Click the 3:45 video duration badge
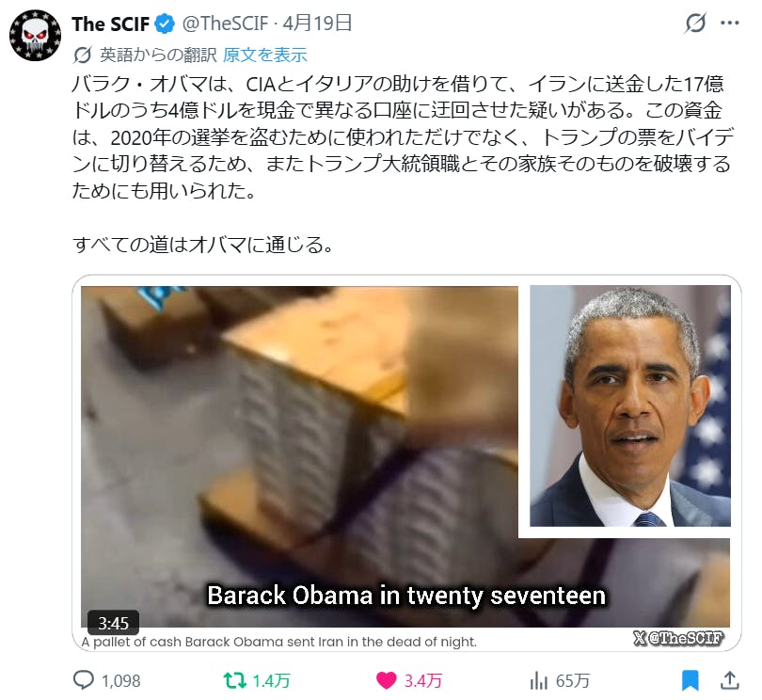 [113, 623]
